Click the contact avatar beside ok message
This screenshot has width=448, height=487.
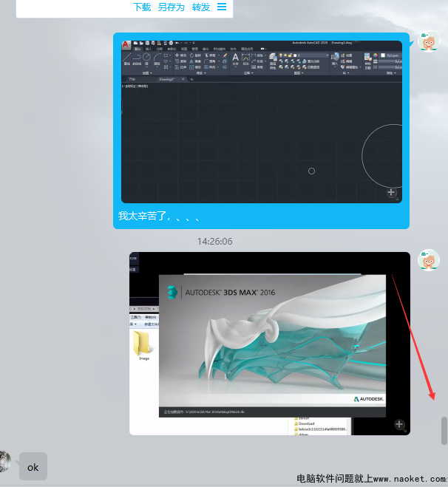pyautogui.click(x=4, y=462)
